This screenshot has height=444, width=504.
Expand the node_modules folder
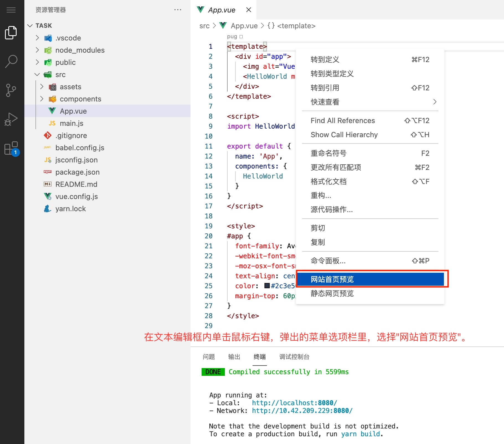pos(37,50)
